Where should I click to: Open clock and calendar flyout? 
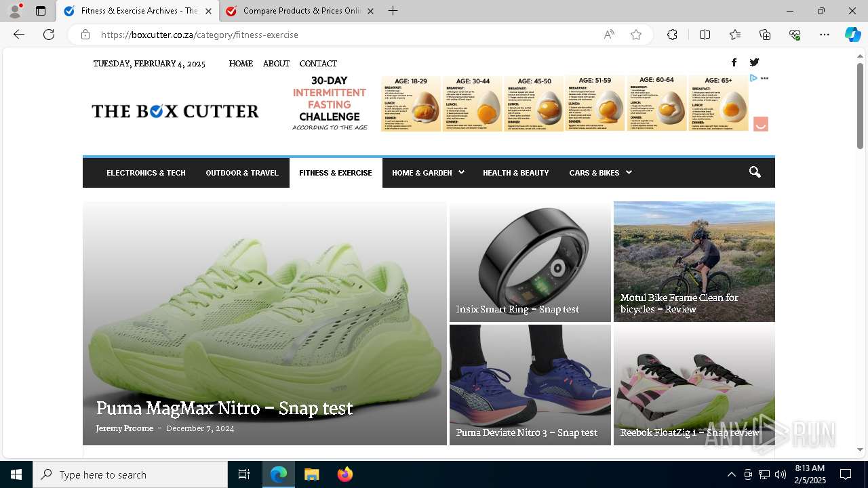click(x=810, y=474)
